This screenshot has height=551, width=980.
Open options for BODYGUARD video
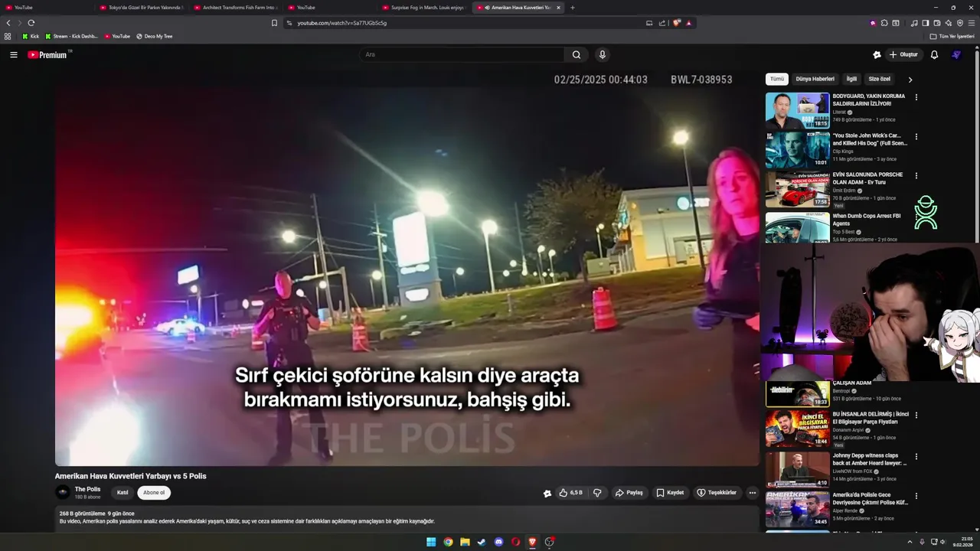(916, 97)
